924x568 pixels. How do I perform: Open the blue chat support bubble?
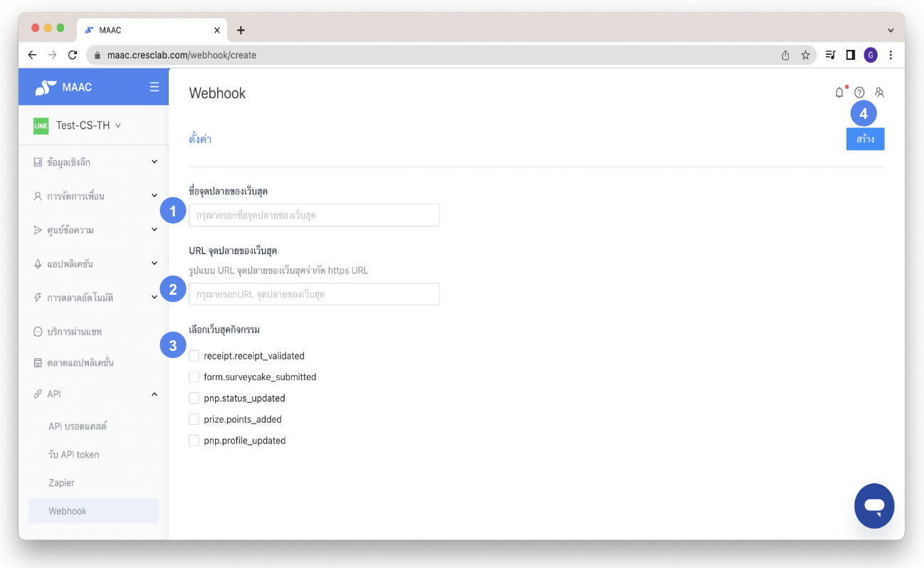[x=874, y=506]
